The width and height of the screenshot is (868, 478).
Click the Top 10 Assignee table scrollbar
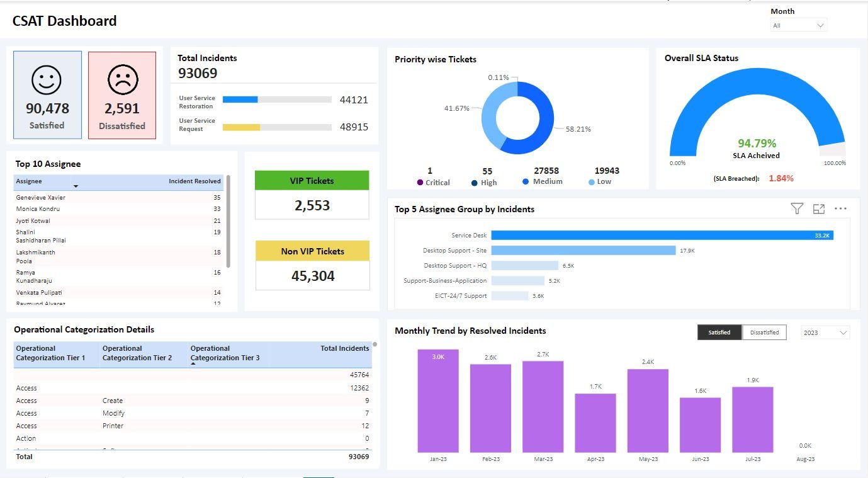click(x=228, y=222)
